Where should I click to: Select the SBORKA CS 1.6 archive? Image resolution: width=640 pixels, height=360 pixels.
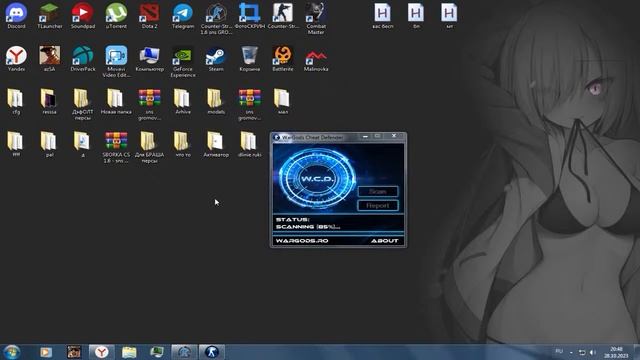(x=116, y=147)
